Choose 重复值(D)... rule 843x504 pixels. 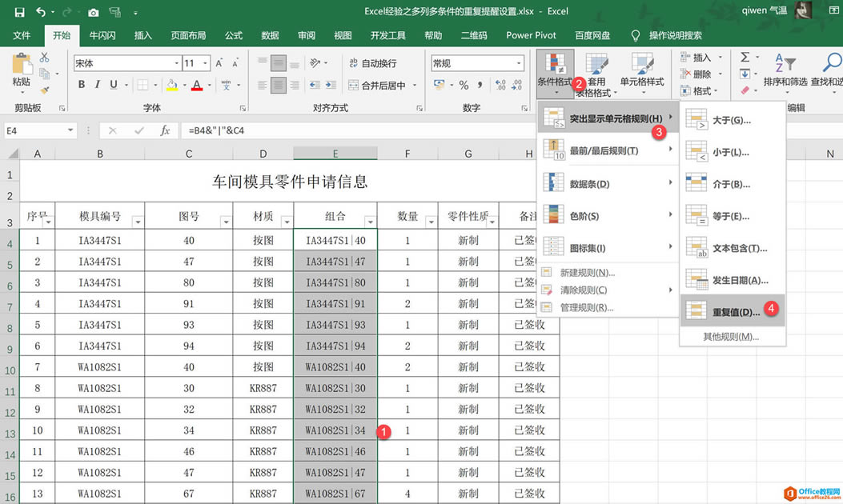pyautogui.click(x=733, y=311)
